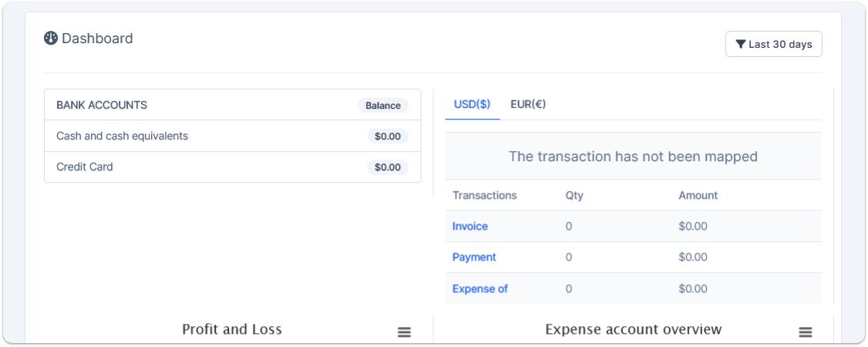Viewport: 868px width, 347px height.
Task: Open the Invoice transactions link
Action: coord(470,227)
